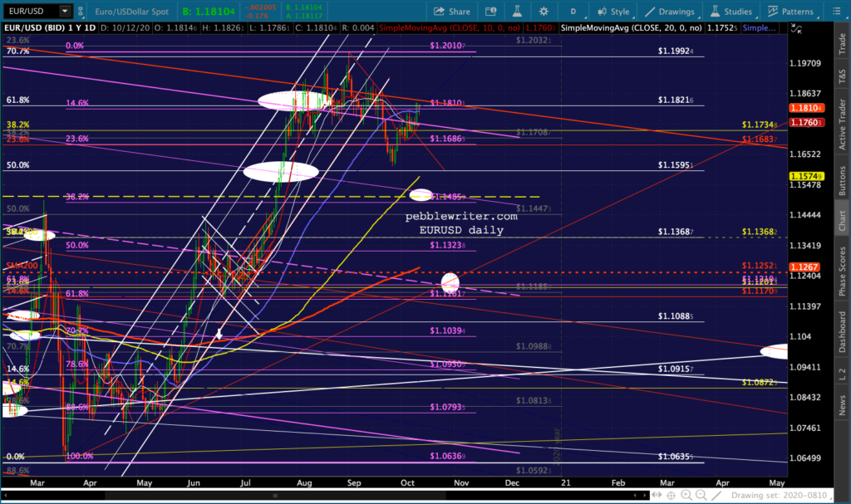This screenshot has width=851, height=504.
Task: Click the bid price B: 1.18104
Action: point(209,12)
